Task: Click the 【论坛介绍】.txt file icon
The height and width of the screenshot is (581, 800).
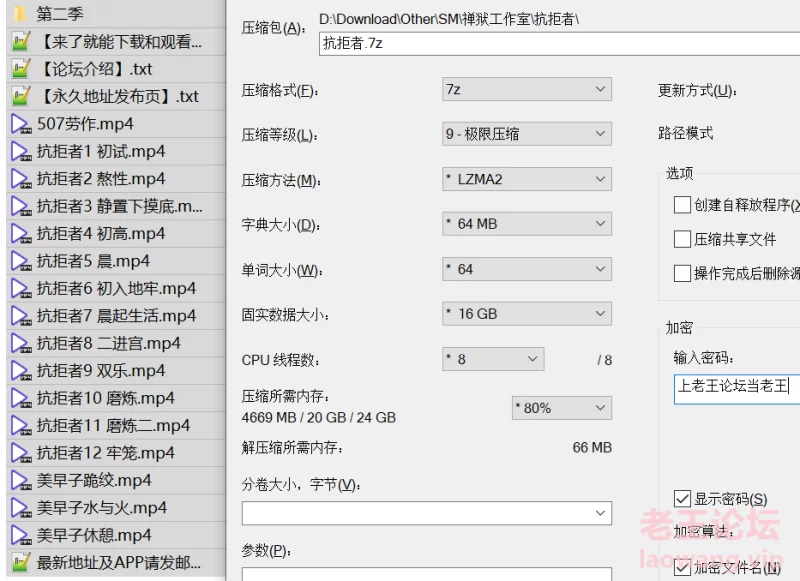Action: [20, 69]
